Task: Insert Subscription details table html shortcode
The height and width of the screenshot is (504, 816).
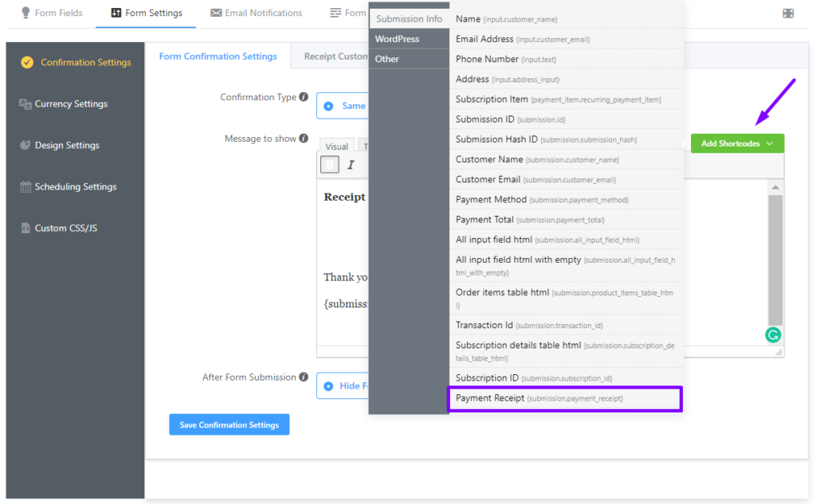Action: pyautogui.click(x=567, y=351)
